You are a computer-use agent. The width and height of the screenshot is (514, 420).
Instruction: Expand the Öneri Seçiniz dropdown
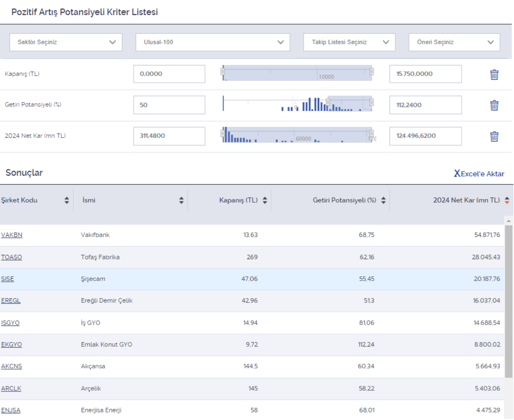(x=454, y=42)
